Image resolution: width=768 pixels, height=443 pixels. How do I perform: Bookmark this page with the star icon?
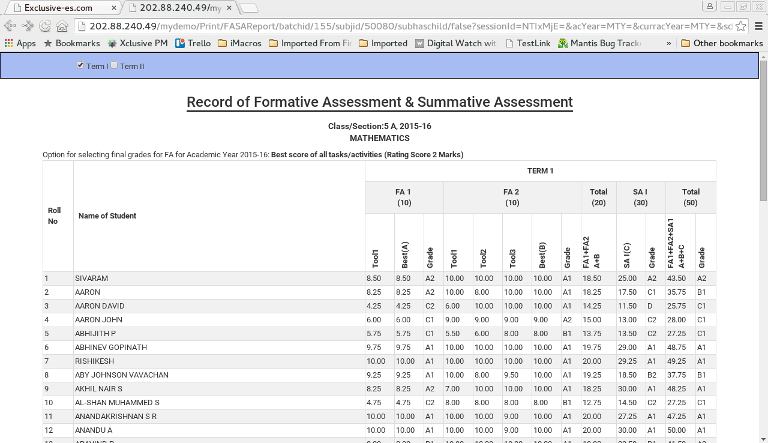tap(741, 25)
